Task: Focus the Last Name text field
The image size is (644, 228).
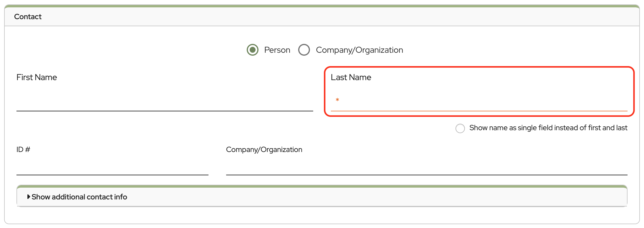Action: (482, 101)
